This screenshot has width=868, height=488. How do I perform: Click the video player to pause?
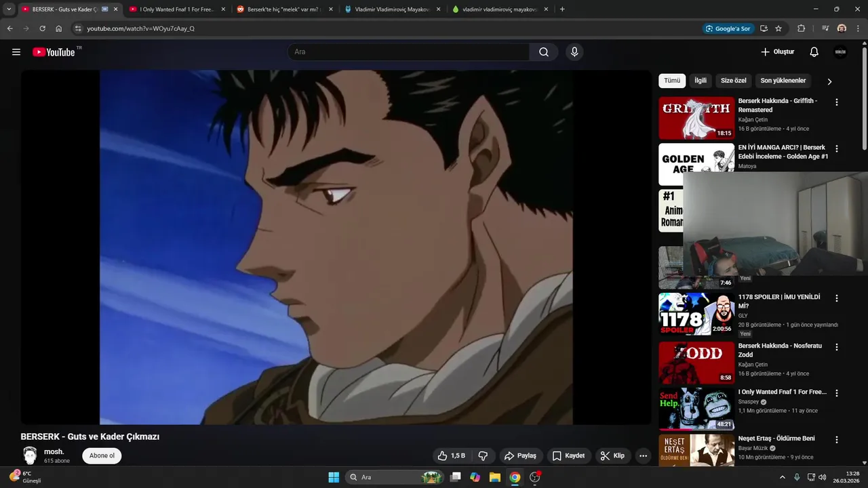pyautogui.click(x=336, y=247)
